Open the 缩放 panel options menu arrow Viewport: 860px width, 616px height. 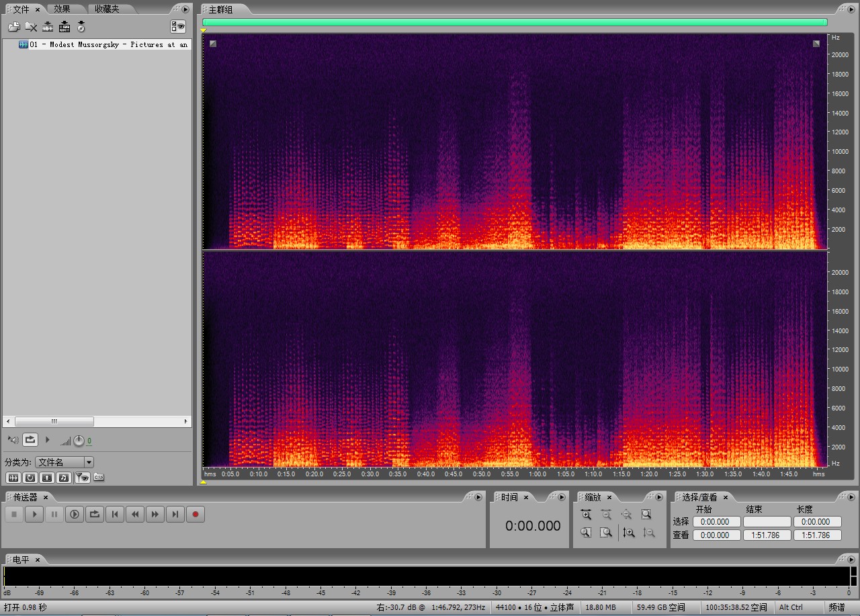point(660,498)
